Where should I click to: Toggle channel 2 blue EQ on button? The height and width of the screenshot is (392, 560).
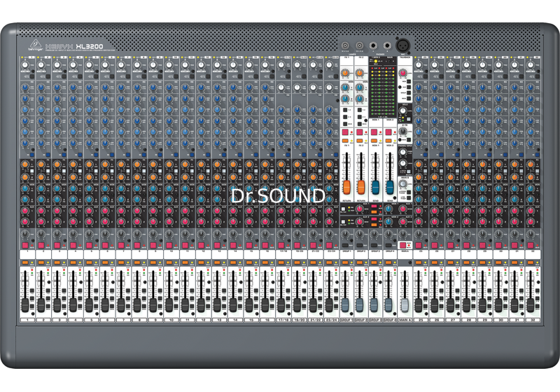48,155
